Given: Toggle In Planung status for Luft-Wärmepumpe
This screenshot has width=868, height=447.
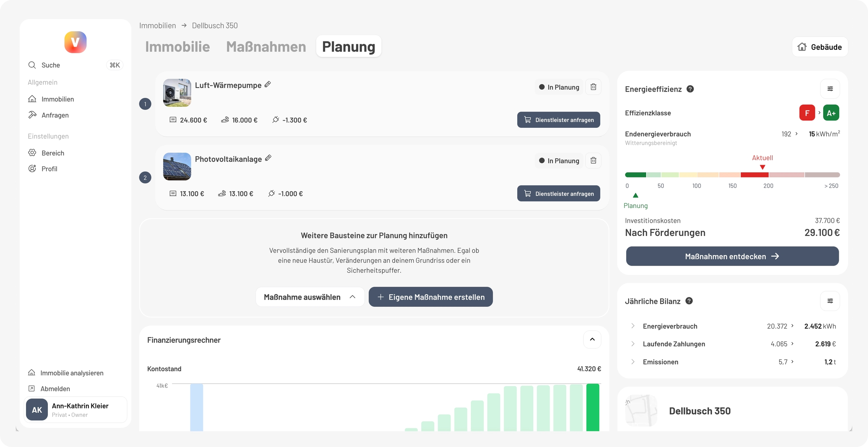Looking at the screenshot, I should coord(559,87).
